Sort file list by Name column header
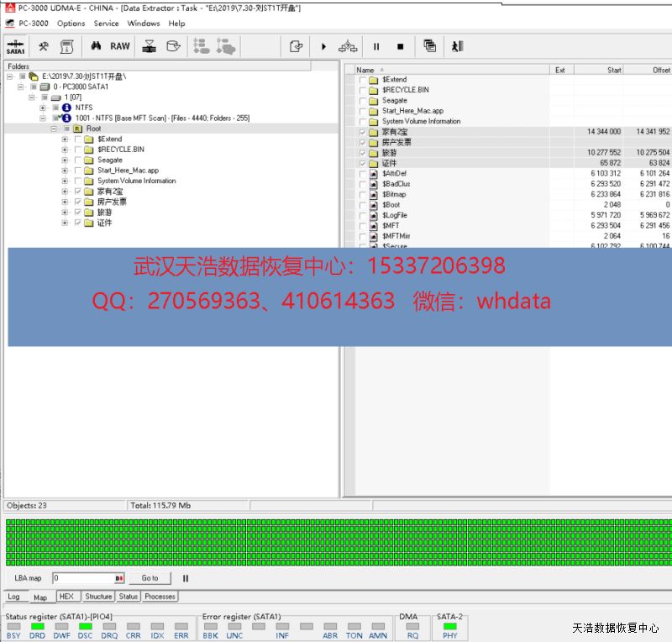 (365, 70)
